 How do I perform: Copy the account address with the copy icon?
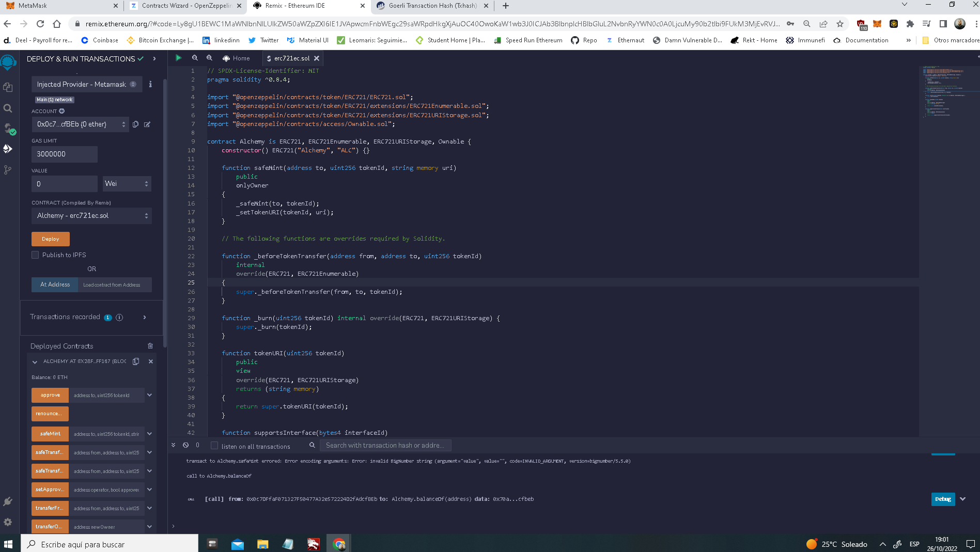pos(135,124)
